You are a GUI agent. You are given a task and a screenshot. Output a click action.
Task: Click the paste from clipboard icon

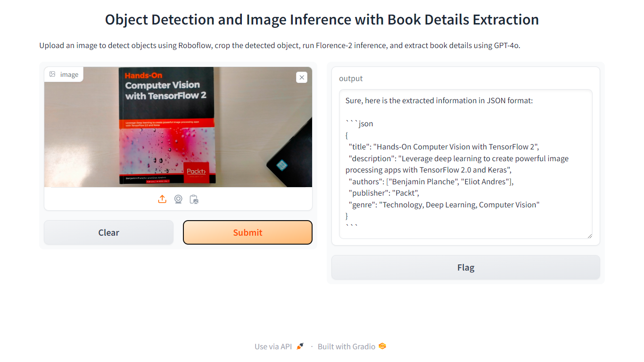[x=194, y=199]
